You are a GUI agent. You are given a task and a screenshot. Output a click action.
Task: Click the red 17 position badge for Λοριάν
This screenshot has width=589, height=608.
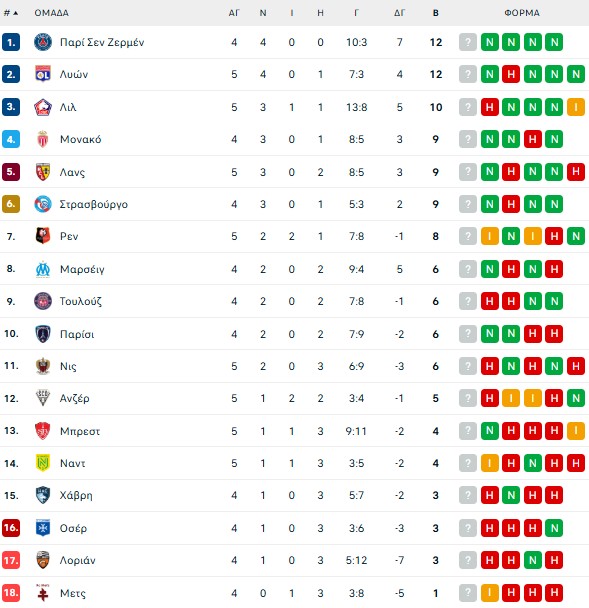click(x=11, y=560)
